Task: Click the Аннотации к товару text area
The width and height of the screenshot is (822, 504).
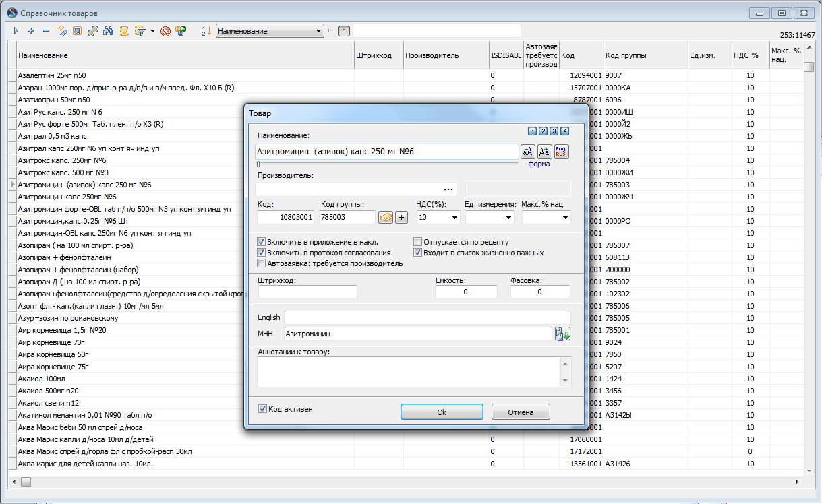Action: [x=409, y=372]
